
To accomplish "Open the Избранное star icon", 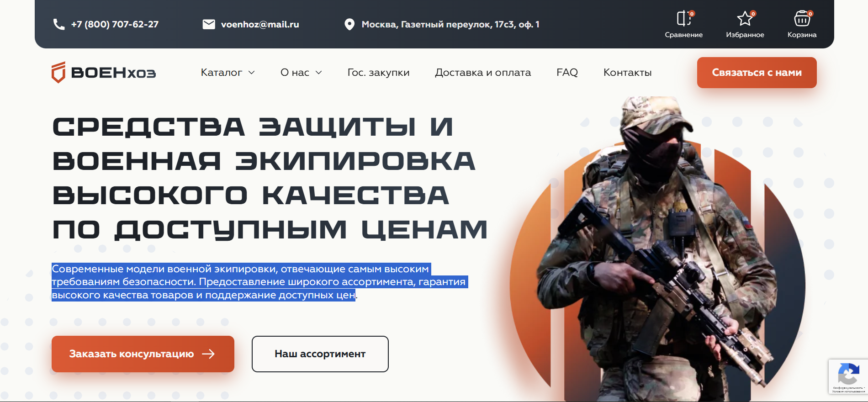I will click(745, 18).
